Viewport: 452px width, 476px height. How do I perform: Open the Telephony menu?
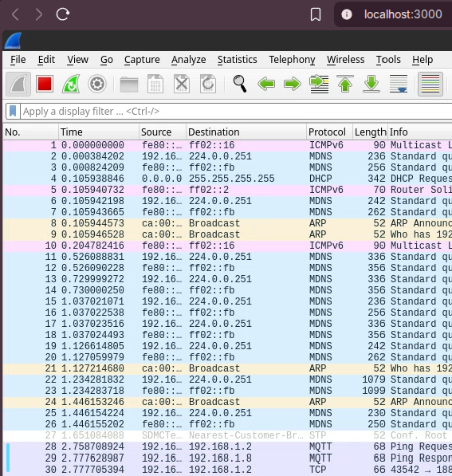point(292,60)
